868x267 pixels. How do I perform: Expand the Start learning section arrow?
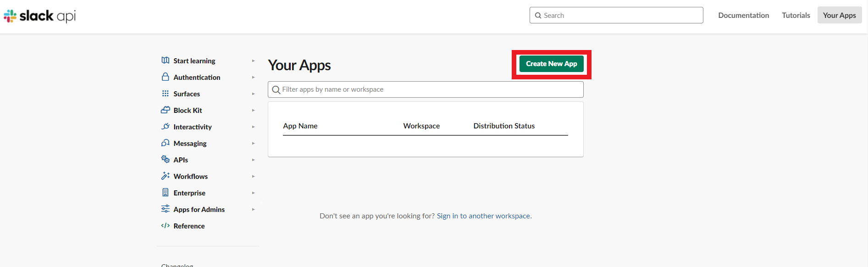point(253,61)
